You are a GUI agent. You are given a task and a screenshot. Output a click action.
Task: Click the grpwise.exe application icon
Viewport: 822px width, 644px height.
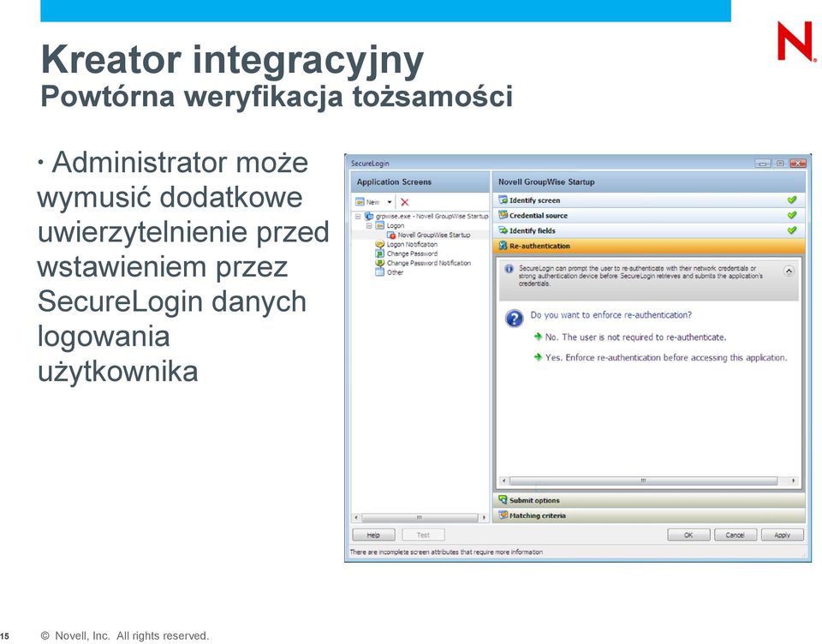369,216
